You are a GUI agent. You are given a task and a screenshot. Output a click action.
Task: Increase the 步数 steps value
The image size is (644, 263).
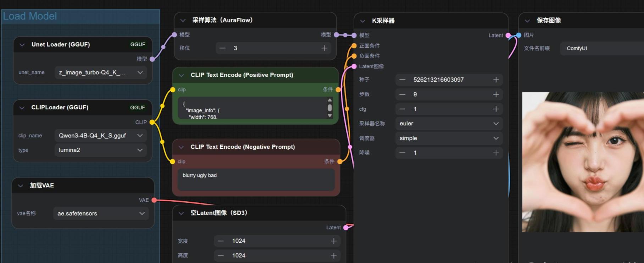click(496, 94)
